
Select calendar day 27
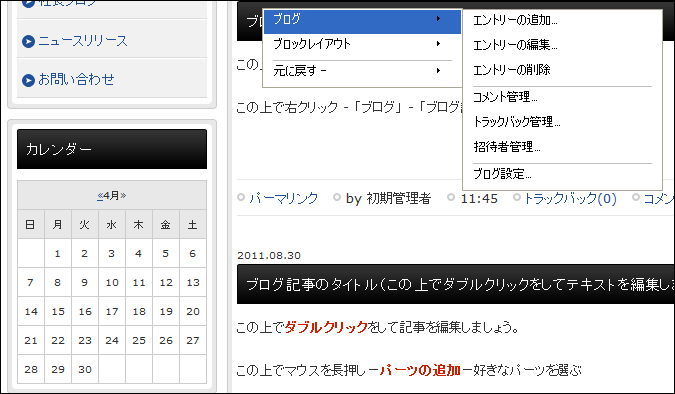point(193,340)
